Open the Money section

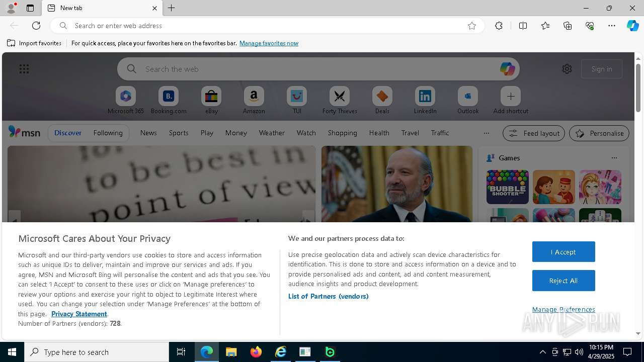coord(236,133)
